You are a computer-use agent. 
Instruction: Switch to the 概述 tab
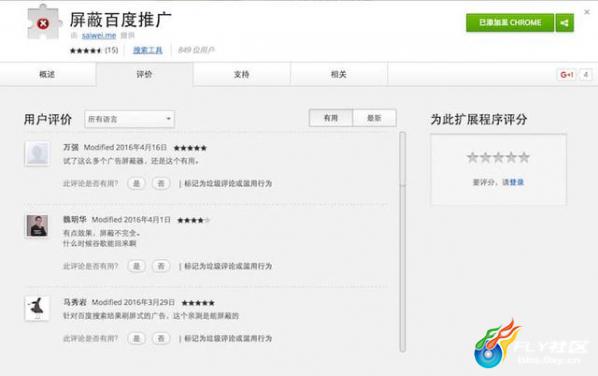[48, 74]
